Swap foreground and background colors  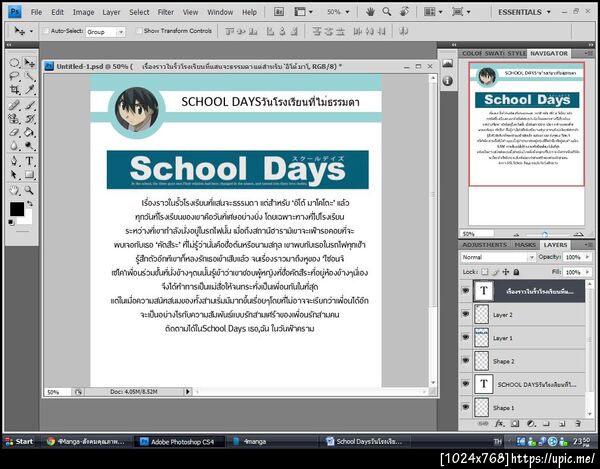coord(30,204)
